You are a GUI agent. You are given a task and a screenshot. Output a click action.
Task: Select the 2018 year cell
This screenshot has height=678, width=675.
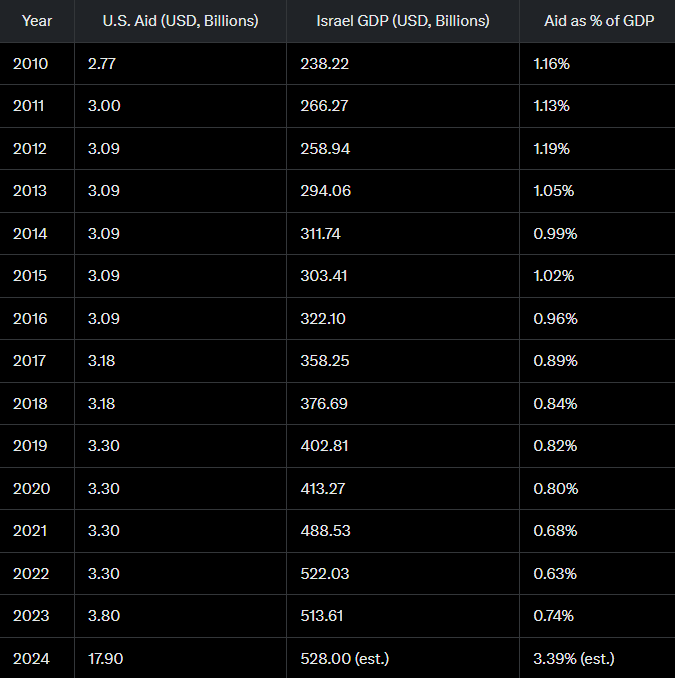pyautogui.click(x=30, y=403)
